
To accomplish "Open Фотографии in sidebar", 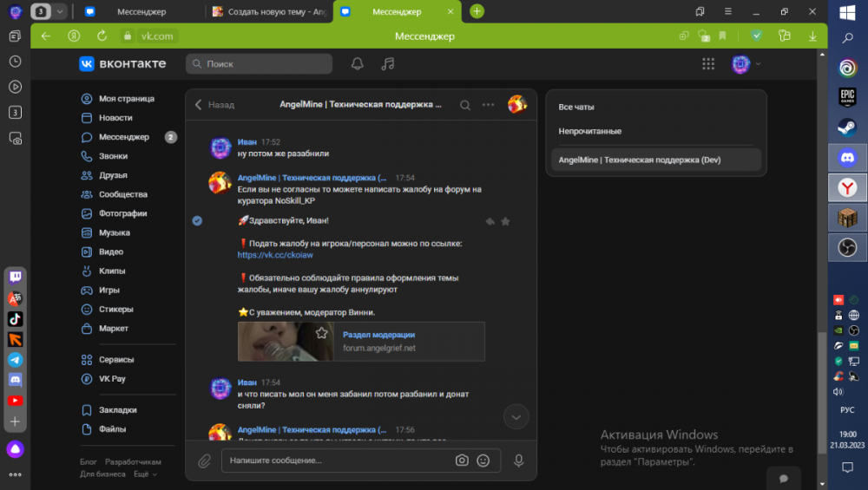I will coord(122,213).
